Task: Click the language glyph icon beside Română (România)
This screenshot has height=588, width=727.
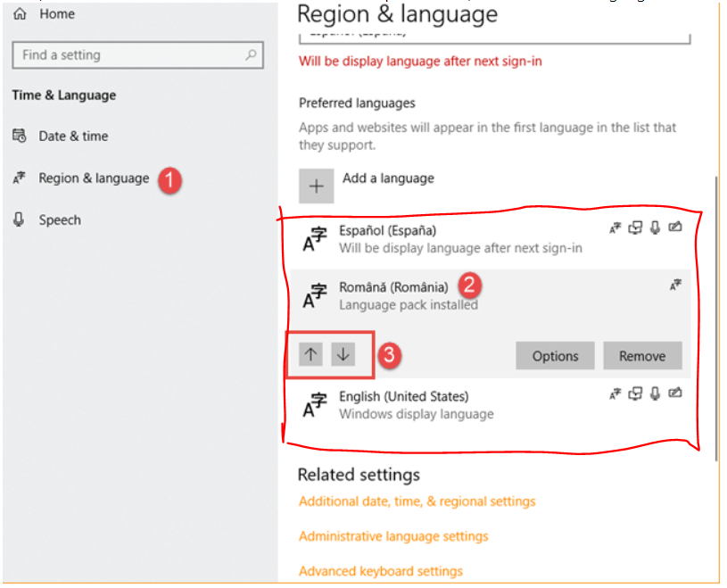Action: (315, 295)
